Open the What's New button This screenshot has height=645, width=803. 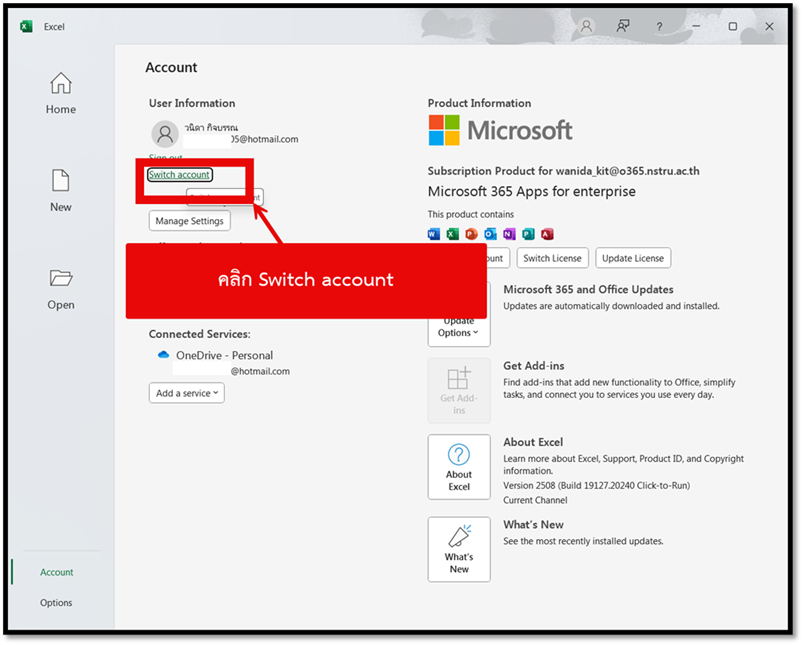[x=459, y=549]
